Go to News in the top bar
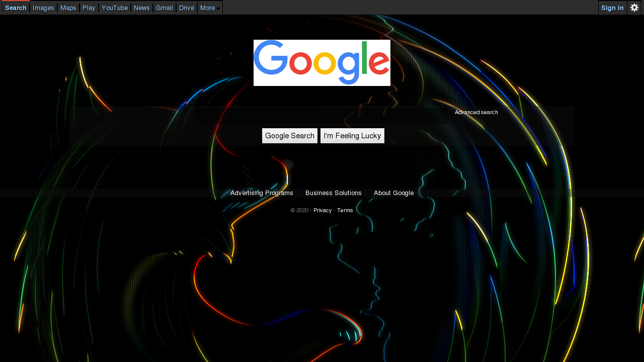The height and width of the screenshot is (362, 644). point(142,8)
